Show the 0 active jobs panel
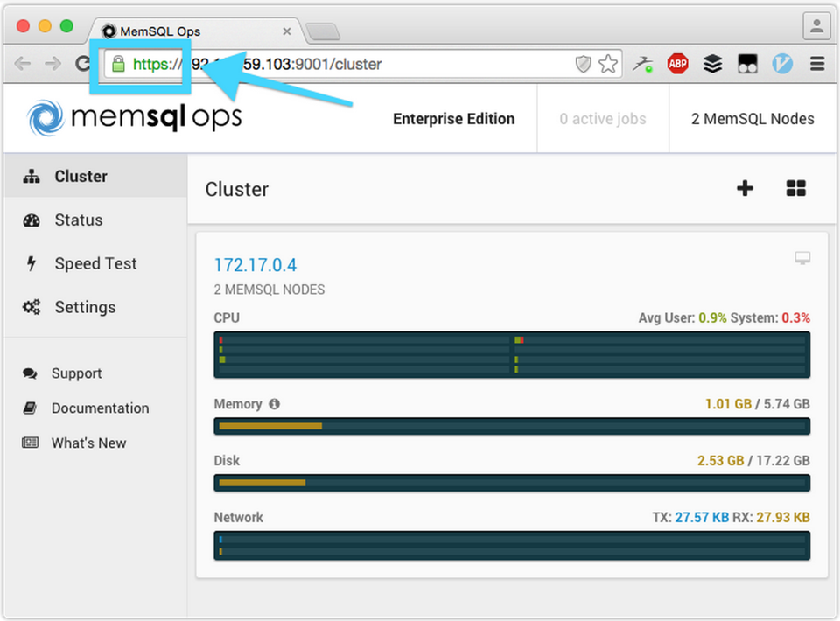Viewport: 840px width, 621px height. pyautogui.click(x=602, y=119)
